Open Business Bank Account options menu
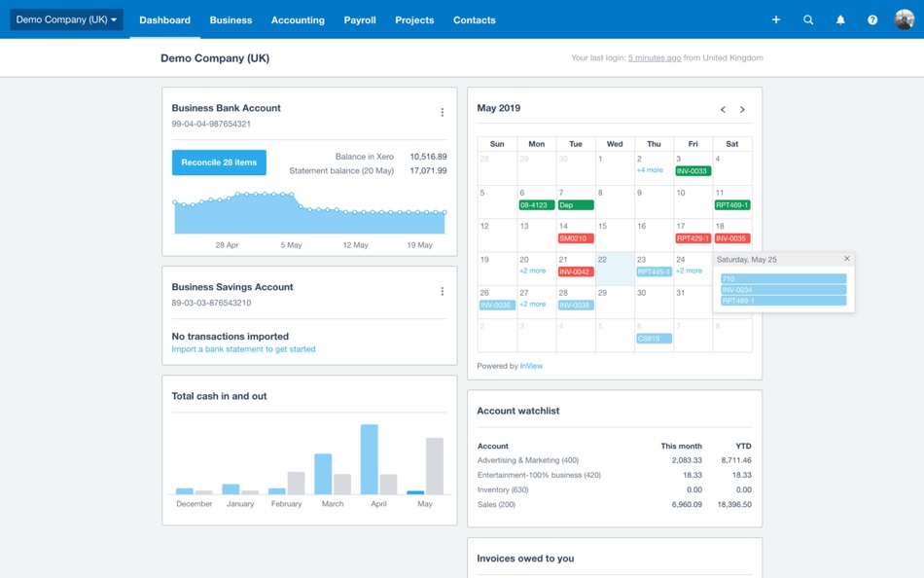Screen dimensions: 924x578 pyautogui.click(x=442, y=112)
